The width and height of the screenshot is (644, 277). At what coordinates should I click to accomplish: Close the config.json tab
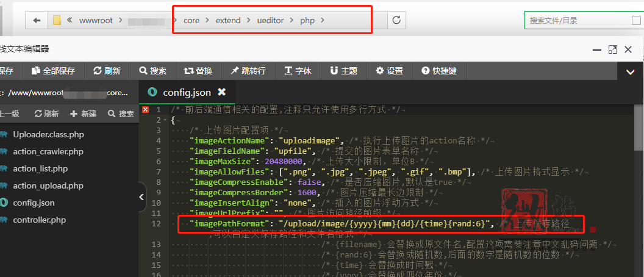222,92
